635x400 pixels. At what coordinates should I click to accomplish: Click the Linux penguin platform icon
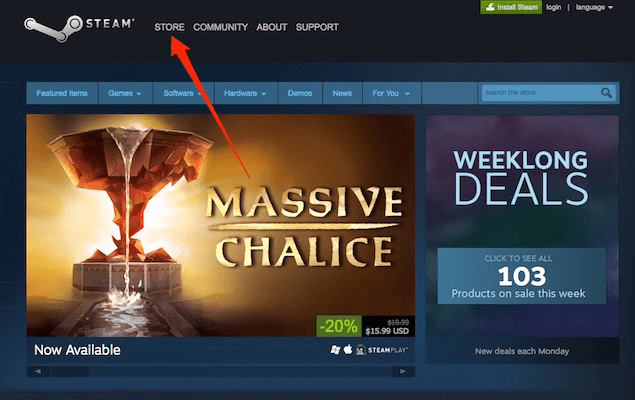coord(360,350)
